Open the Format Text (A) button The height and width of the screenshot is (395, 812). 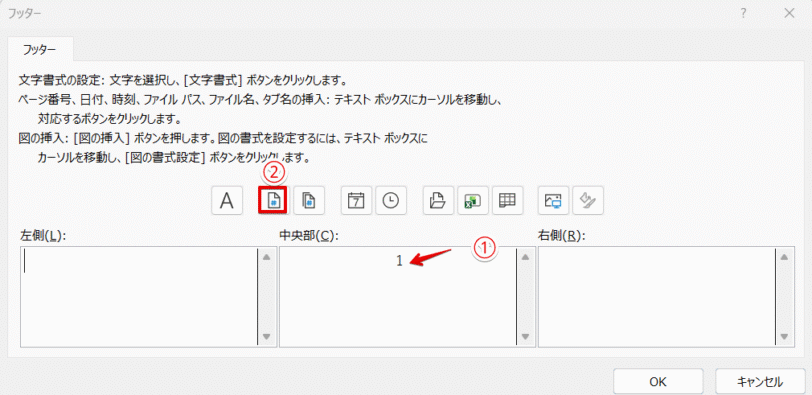coord(227,201)
